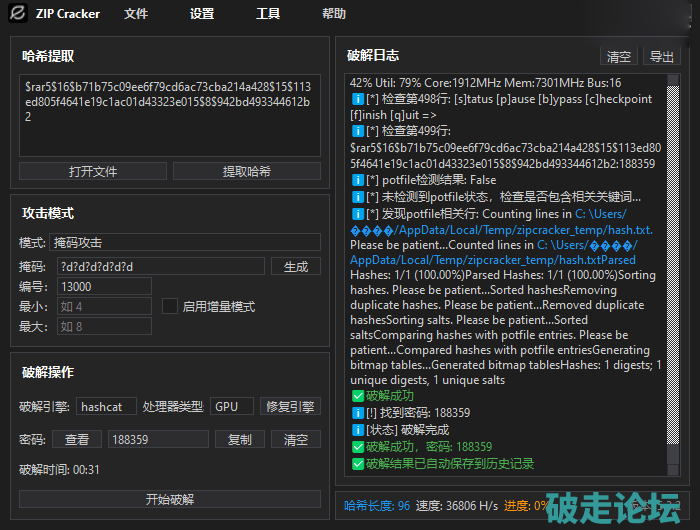Export the log with 导出 button
Viewport: 700px width, 530px height.
coord(661,56)
